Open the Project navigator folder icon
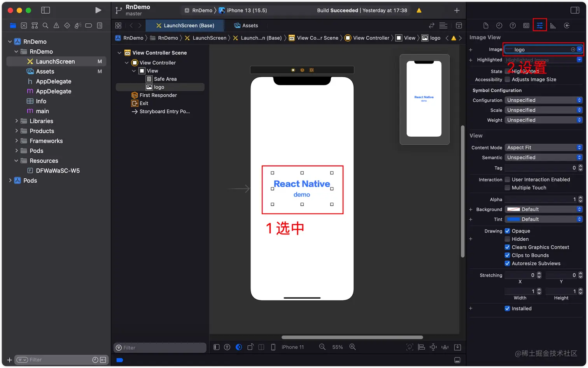Viewport: 588px width, 368px height. 13,26
